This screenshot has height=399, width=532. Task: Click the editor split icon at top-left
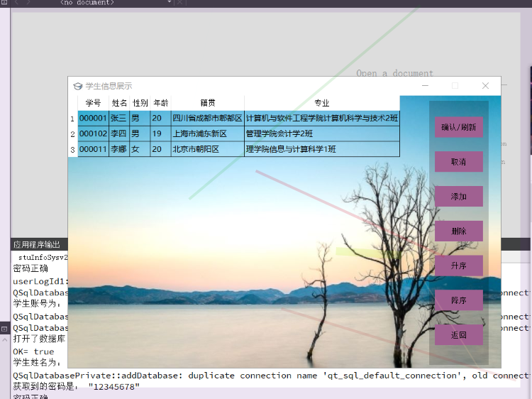(4, 2)
